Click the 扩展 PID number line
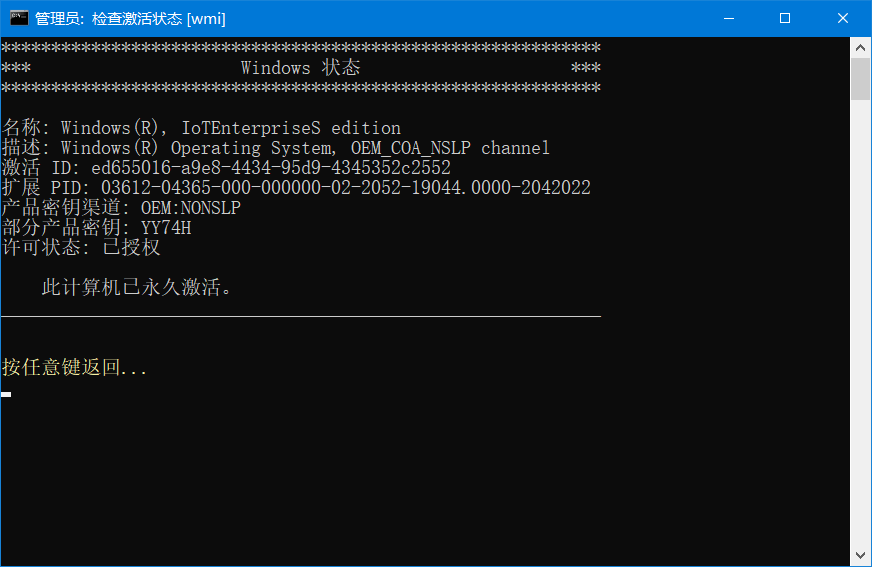This screenshot has height=567, width=872. click(x=296, y=188)
